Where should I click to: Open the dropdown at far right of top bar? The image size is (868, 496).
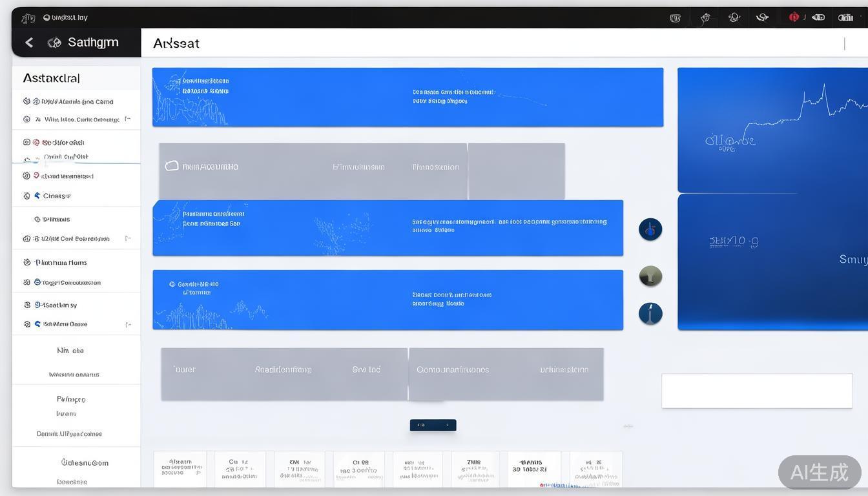coord(845,18)
